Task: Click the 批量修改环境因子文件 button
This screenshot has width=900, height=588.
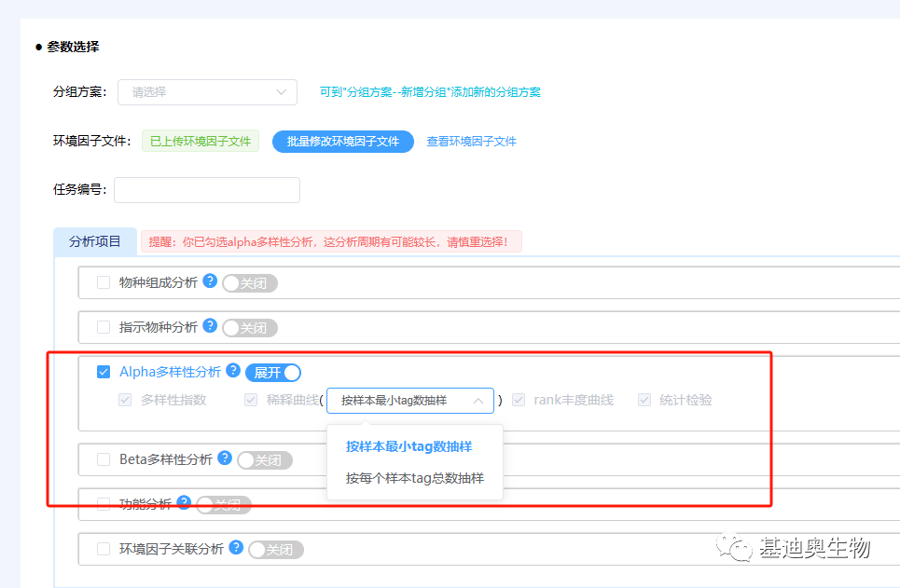Action: [342, 141]
